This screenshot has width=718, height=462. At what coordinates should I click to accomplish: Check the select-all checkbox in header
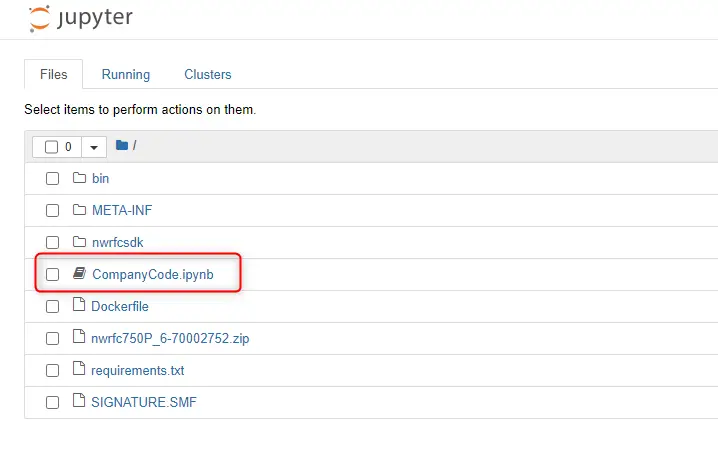point(51,147)
